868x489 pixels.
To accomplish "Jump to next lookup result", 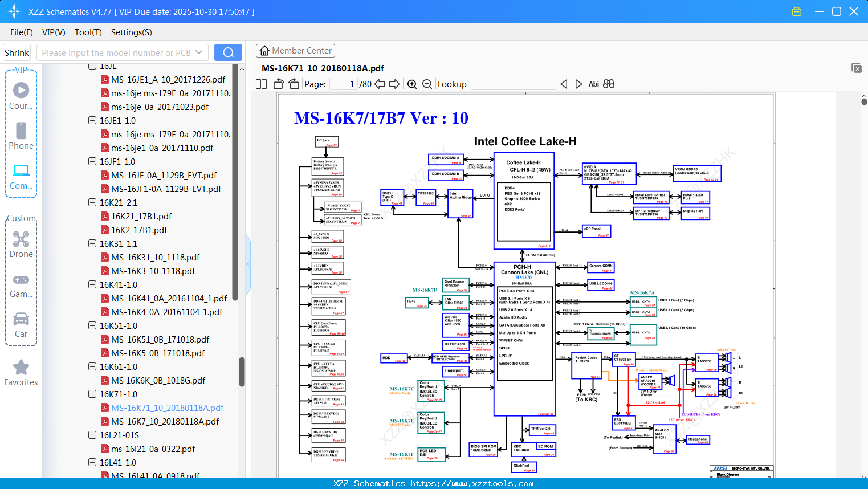I will (579, 84).
